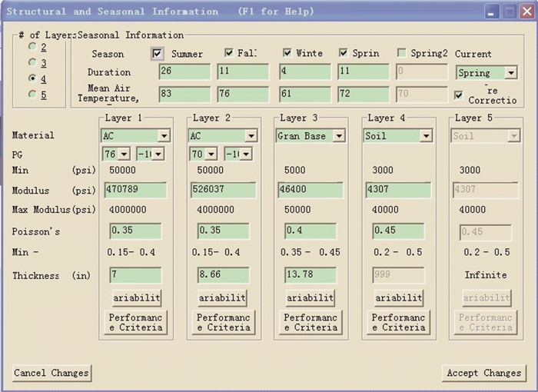Image resolution: width=538 pixels, height=392 pixels.
Task: Select the 3 layers radio button
Action: tap(32, 63)
